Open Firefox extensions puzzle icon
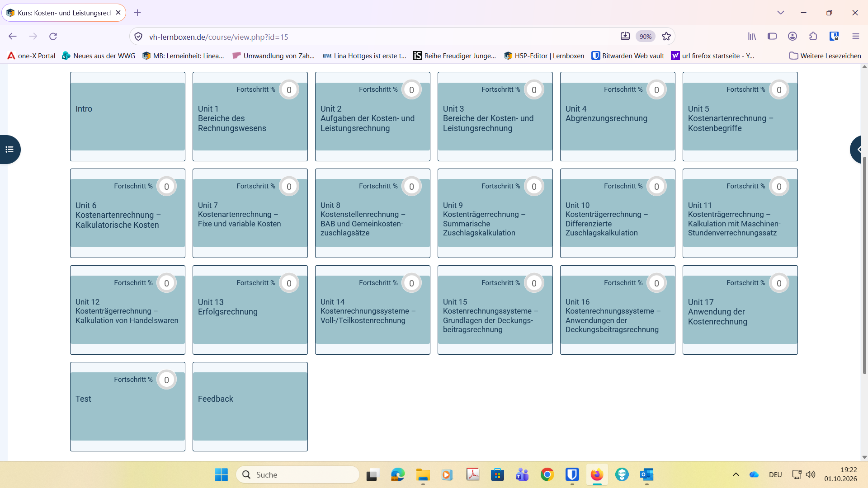Screen dimensions: 868x488 [x=813, y=37]
